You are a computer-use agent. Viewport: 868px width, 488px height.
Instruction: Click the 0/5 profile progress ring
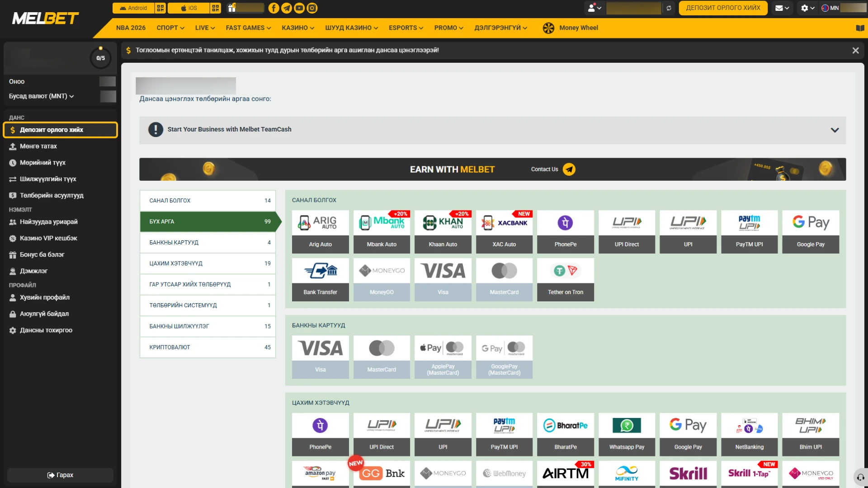point(100,58)
